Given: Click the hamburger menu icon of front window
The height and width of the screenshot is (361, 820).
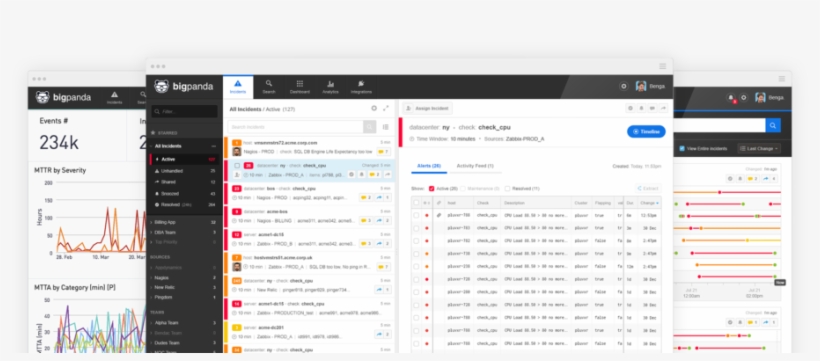Looking at the screenshot, I should [x=663, y=66].
